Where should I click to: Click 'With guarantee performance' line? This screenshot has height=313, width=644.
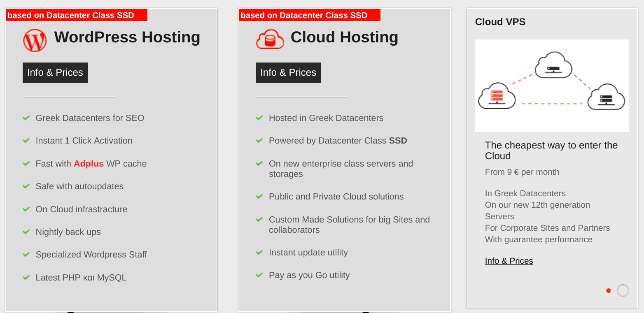pos(539,239)
